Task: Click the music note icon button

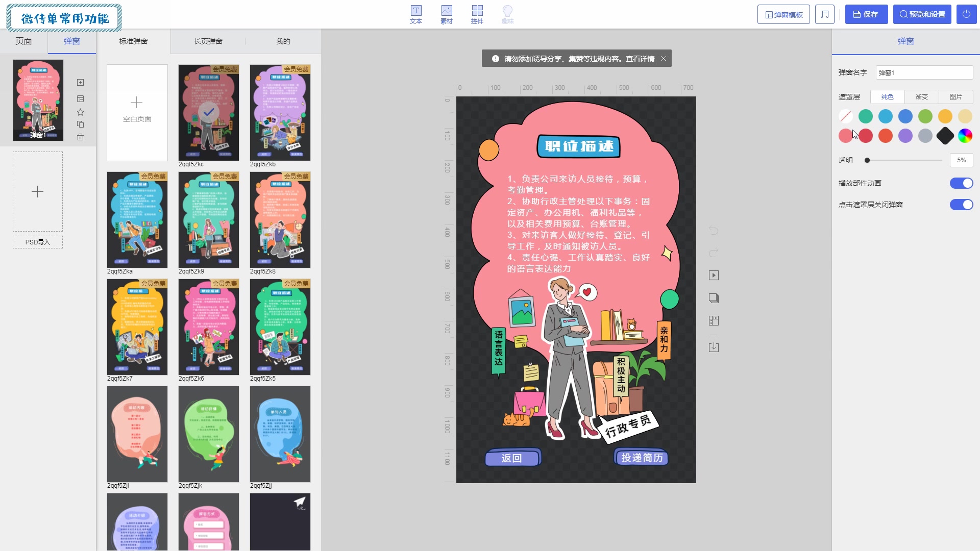Action: (824, 14)
